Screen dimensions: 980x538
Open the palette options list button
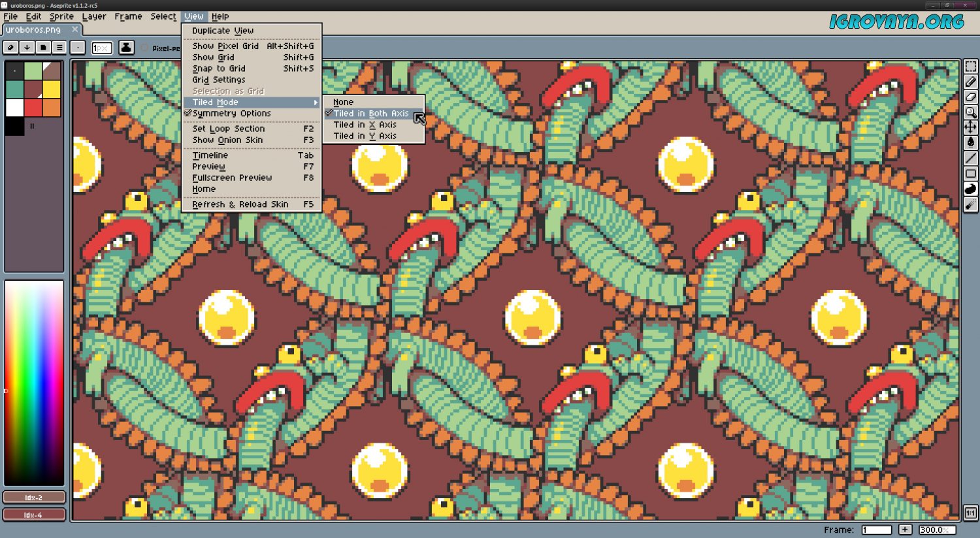pyautogui.click(x=59, y=48)
